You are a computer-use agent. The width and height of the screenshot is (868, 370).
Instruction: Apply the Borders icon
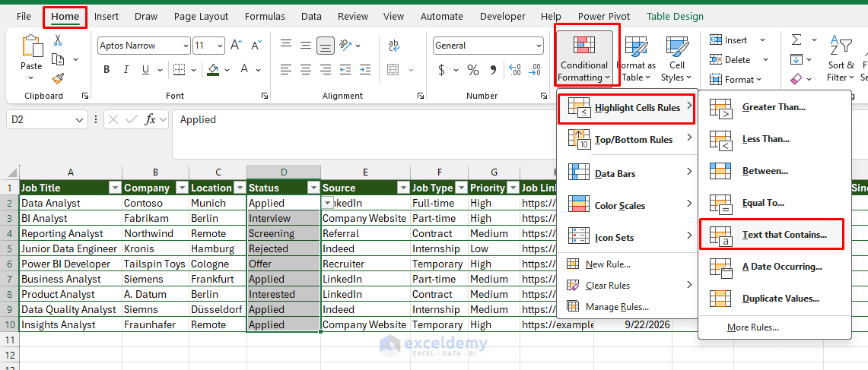click(x=178, y=70)
